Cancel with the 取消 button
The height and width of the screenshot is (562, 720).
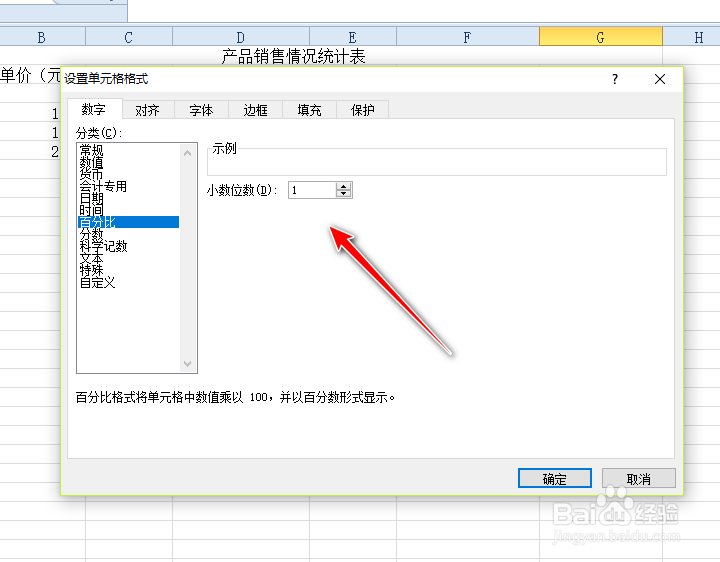(639, 478)
